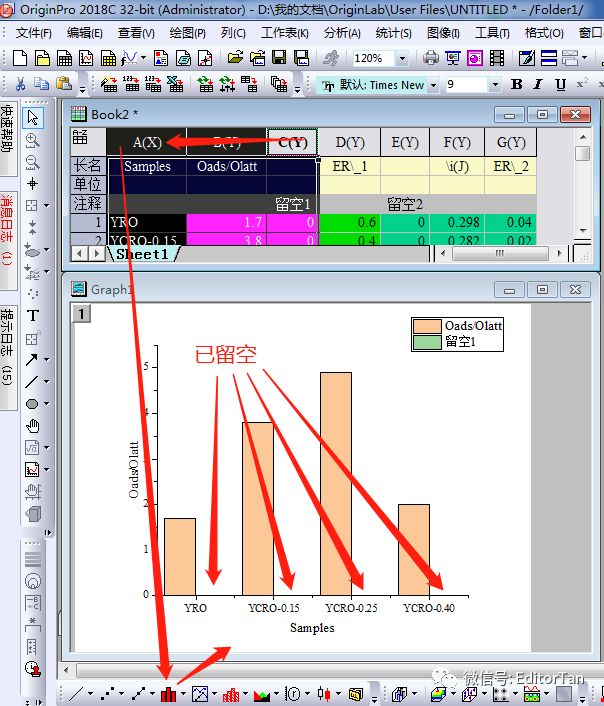
Task: Open the 分析(A) menu
Action: pos(342,33)
